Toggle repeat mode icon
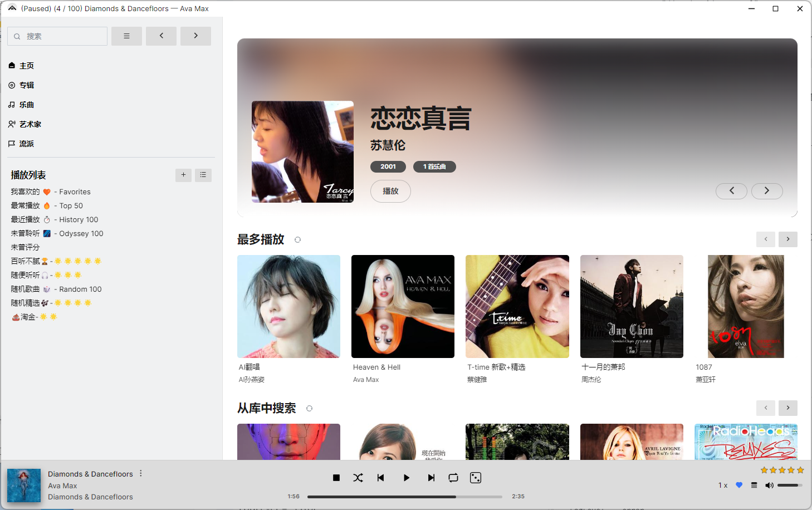Image resolution: width=812 pixels, height=510 pixels. [453, 478]
